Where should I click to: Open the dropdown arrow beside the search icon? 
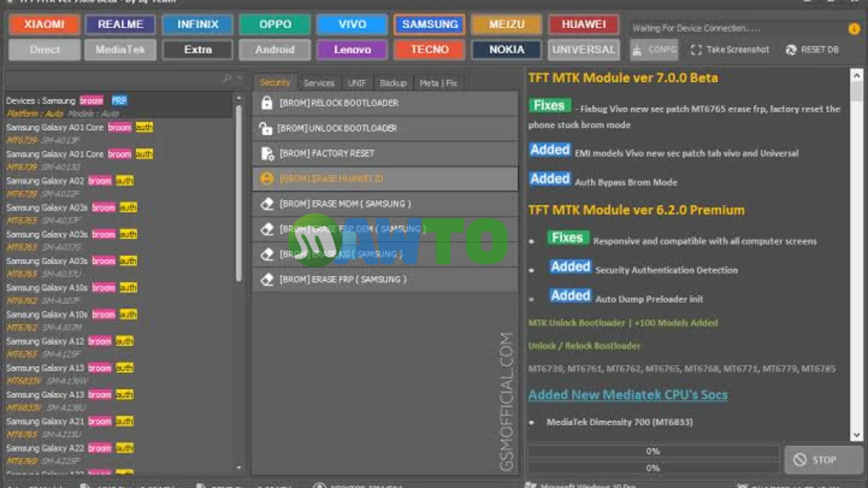[239, 79]
